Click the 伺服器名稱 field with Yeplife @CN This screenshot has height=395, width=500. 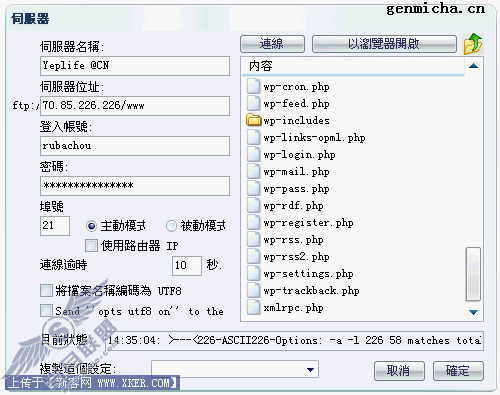point(135,66)
